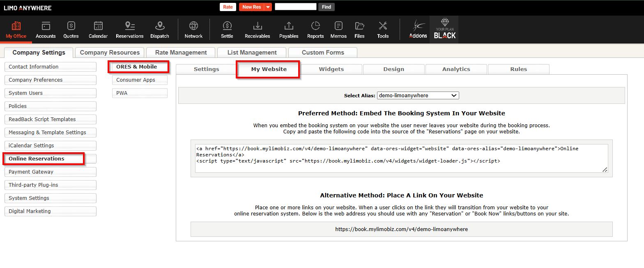644x268 pixels.
Task: Open the Accounts icon in toolbar
Action: pyautogui.click(x=46, y=26)
